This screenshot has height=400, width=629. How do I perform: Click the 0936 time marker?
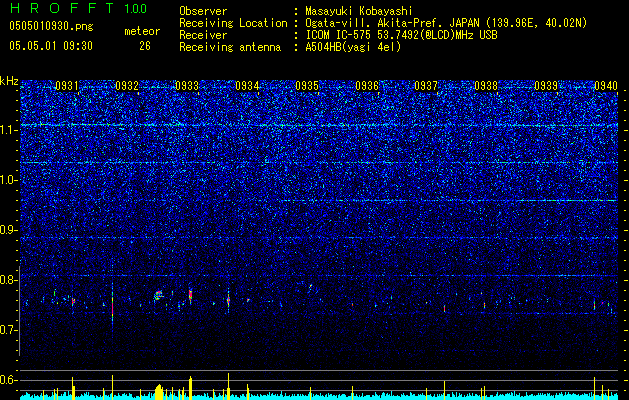tap(367, 86)
